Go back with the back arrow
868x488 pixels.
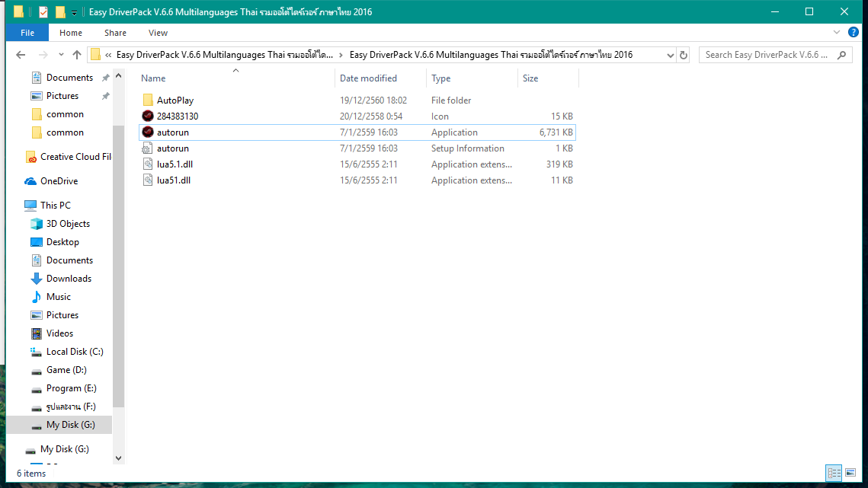21,55
